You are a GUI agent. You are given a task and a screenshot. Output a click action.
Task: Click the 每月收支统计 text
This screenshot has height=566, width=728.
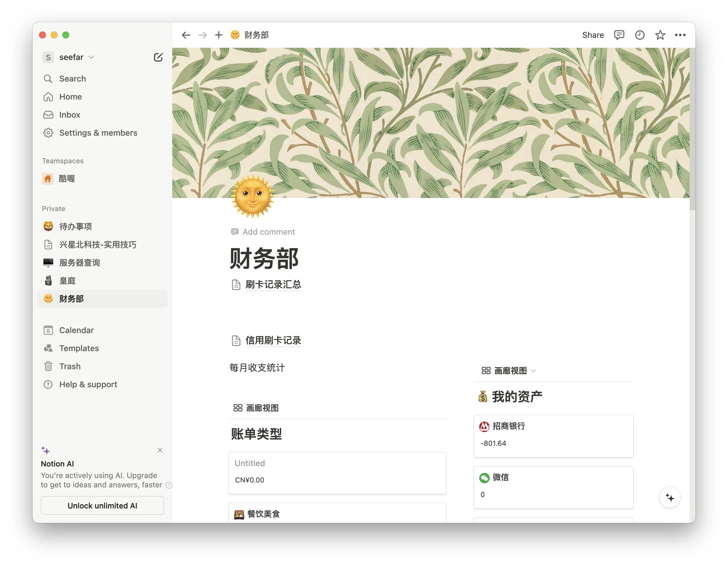tap(257, 368)
